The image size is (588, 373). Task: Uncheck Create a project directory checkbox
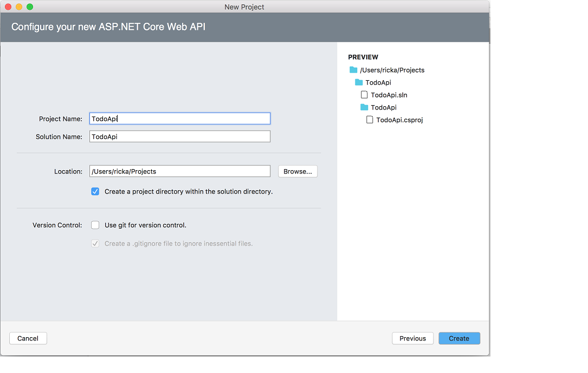pos(95,191)
